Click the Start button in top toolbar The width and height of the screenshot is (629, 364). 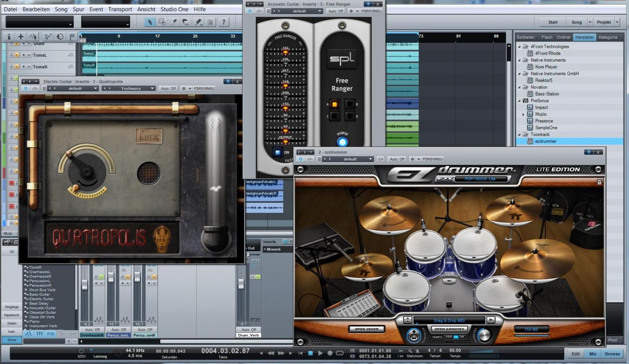pyautogui.click(x=553, y=22)
